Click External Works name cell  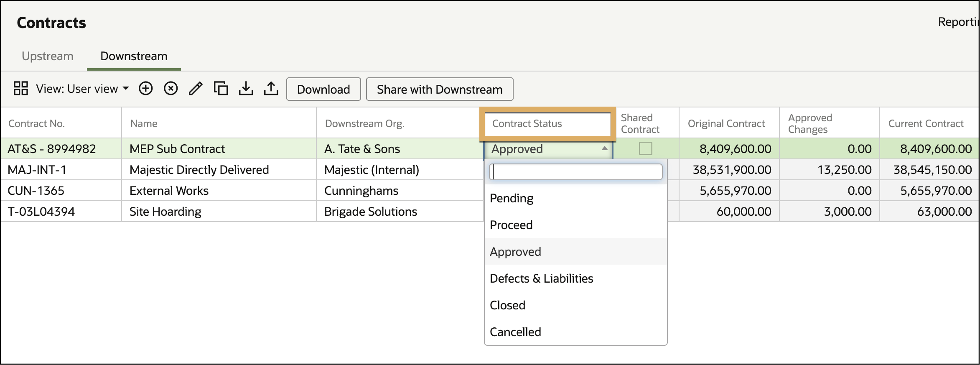coord(219,190)
